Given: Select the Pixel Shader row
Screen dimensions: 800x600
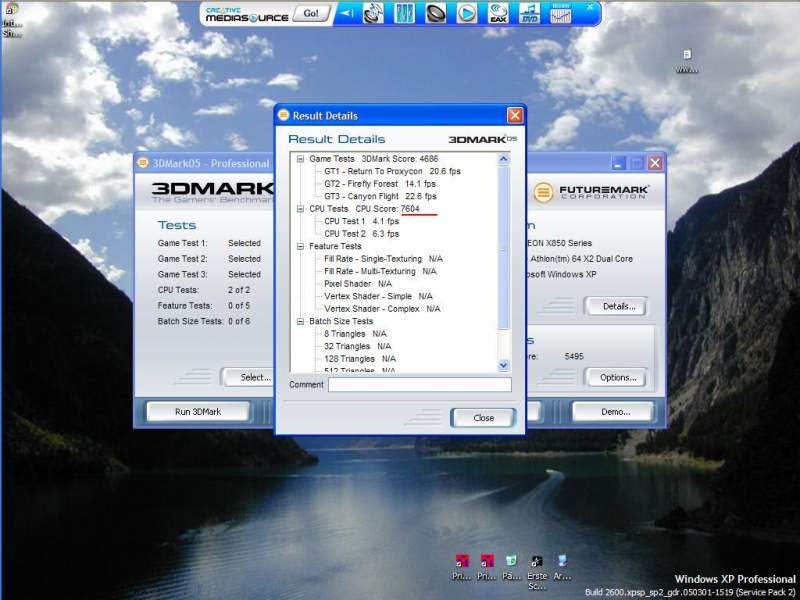Looking at the screenshot, I should pyautogui.click(x=358, y=284).
